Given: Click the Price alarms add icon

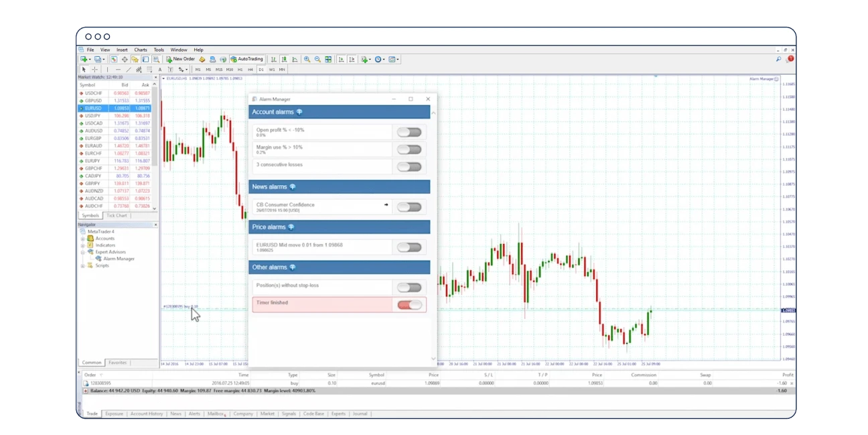Looking at the screenshot, I should (291, 227).
